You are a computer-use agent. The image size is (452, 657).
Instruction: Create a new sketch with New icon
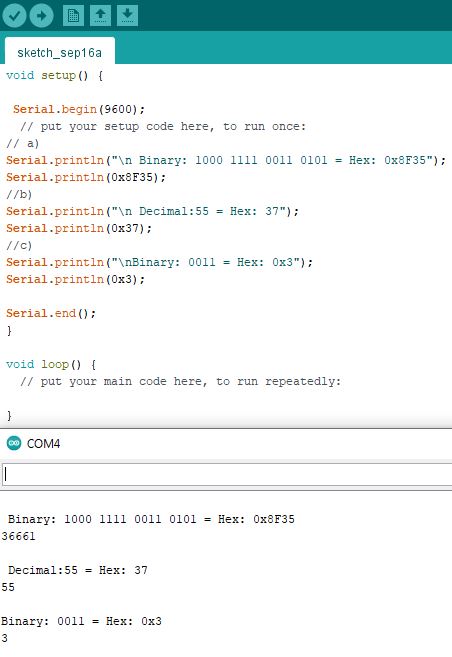click(73, 16)
